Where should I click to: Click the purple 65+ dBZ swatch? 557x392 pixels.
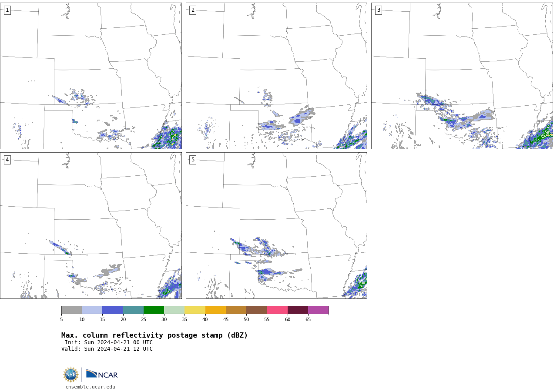[x=318, y=310]
